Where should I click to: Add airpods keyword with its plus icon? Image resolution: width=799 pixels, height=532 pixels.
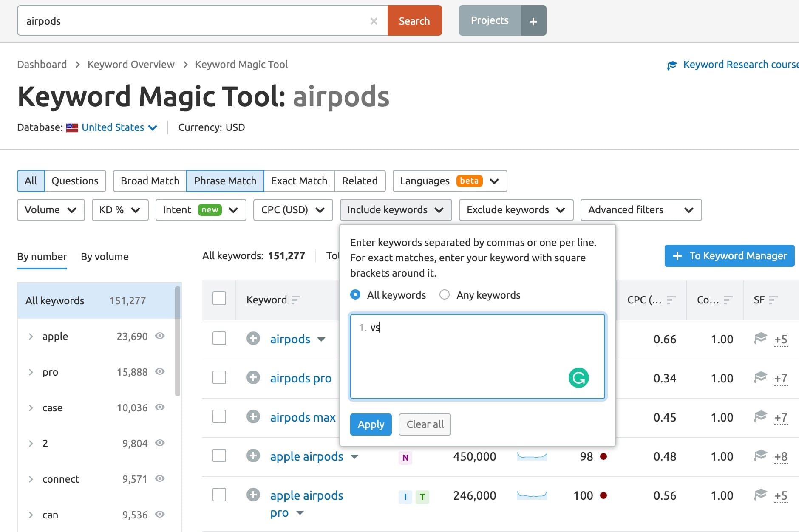point(253,339)
